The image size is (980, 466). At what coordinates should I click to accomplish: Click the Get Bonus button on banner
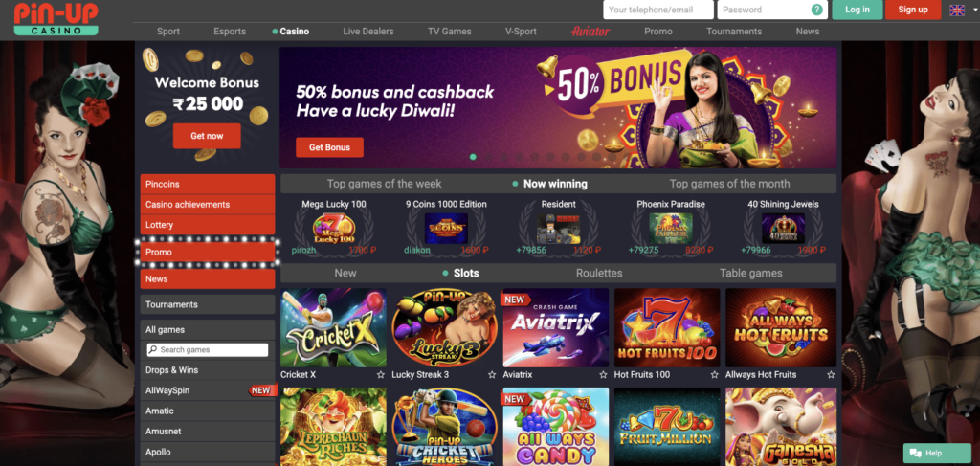[329, 147]
